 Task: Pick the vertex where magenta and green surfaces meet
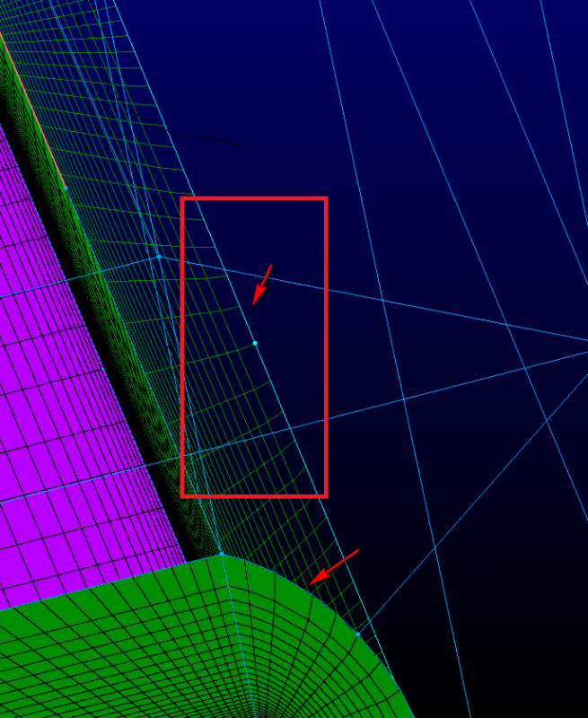[x=222, y=554]
